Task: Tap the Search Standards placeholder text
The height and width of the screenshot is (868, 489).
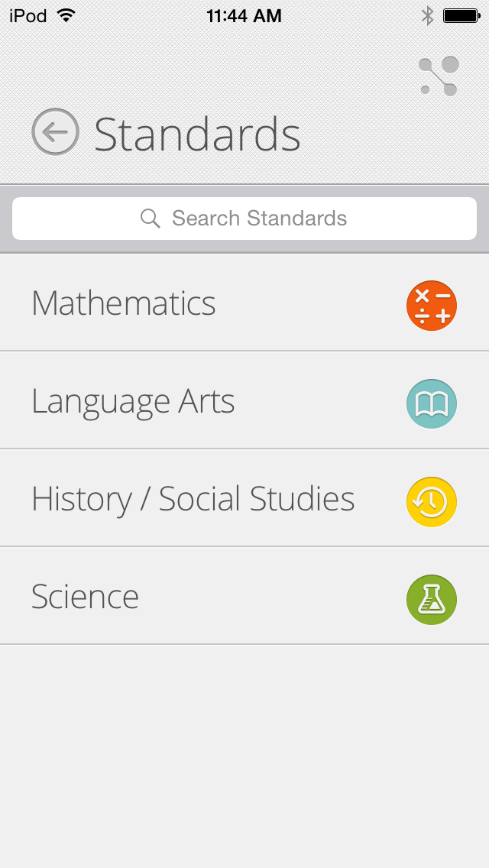Action: pyautogui.click(x=259, y=219)
